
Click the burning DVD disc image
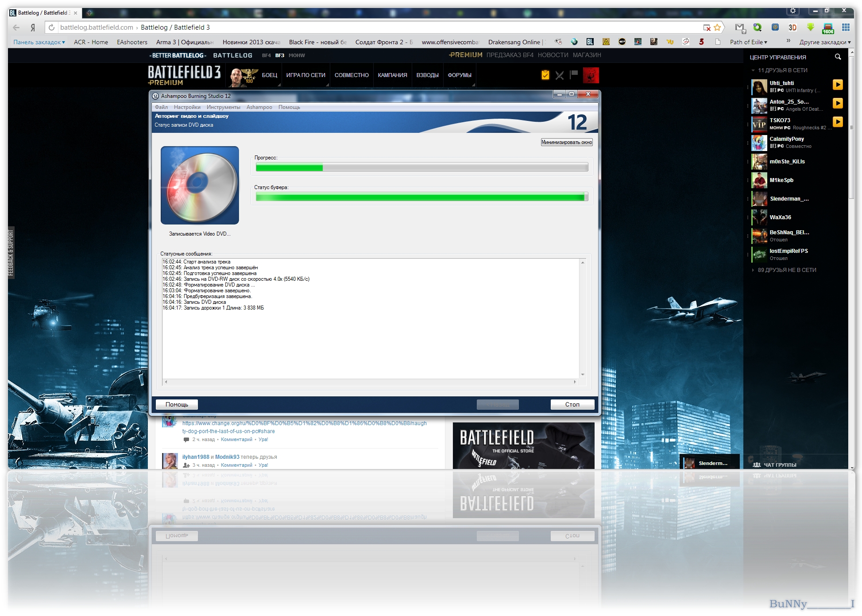pyautogui.click(x=200, y=185)
